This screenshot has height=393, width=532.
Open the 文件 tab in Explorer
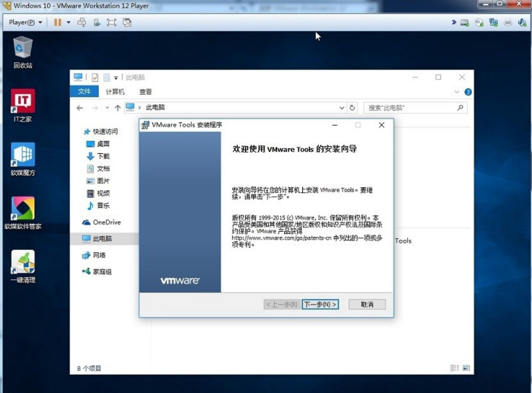coord(84,91)
